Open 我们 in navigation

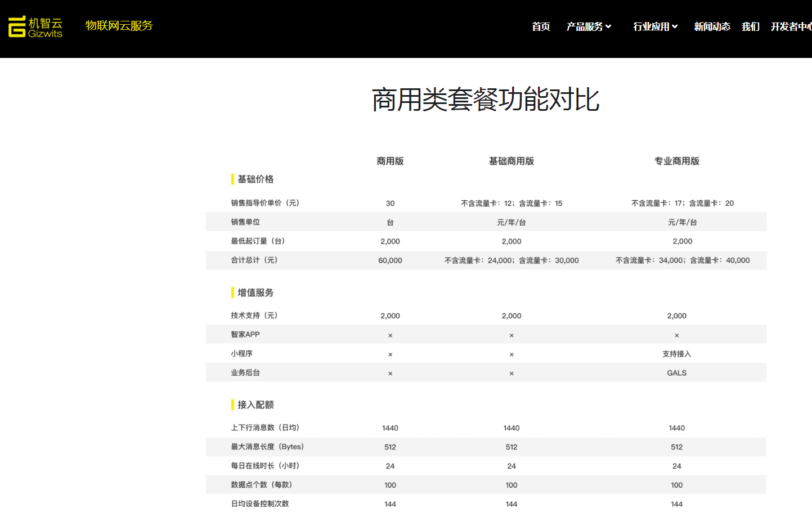click(x=751, y=26)
